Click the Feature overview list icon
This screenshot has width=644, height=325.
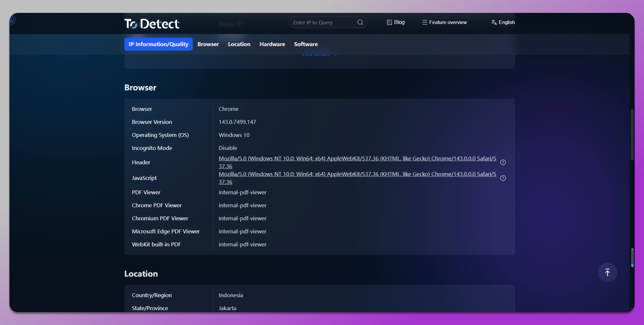[x=424, y=22]
